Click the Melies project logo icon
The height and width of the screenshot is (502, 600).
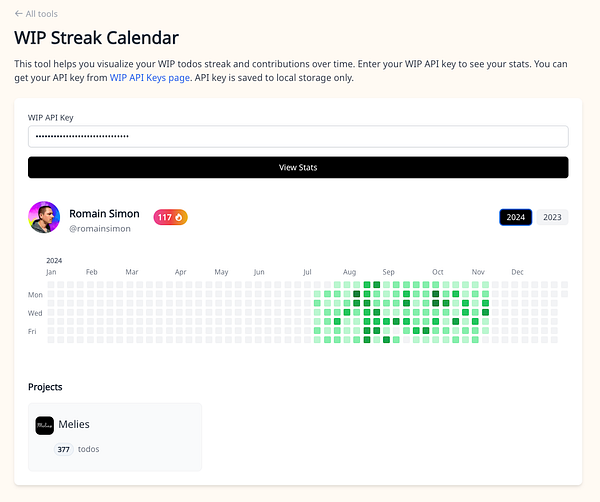click(44, 425)
